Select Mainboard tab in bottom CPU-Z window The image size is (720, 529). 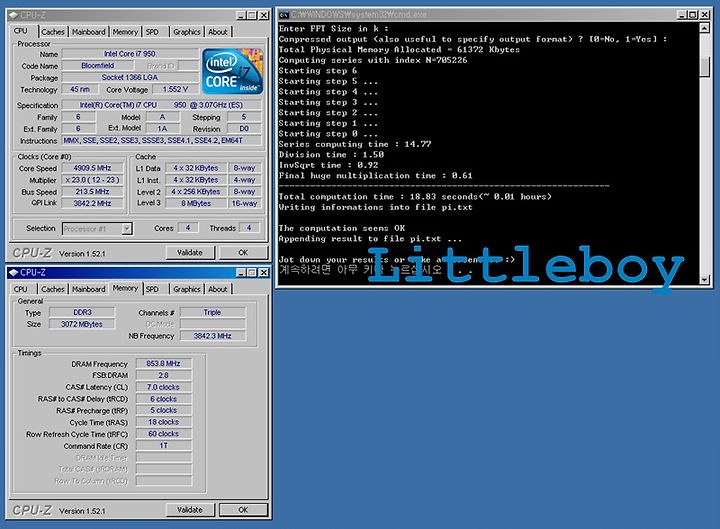pos(89,289)
